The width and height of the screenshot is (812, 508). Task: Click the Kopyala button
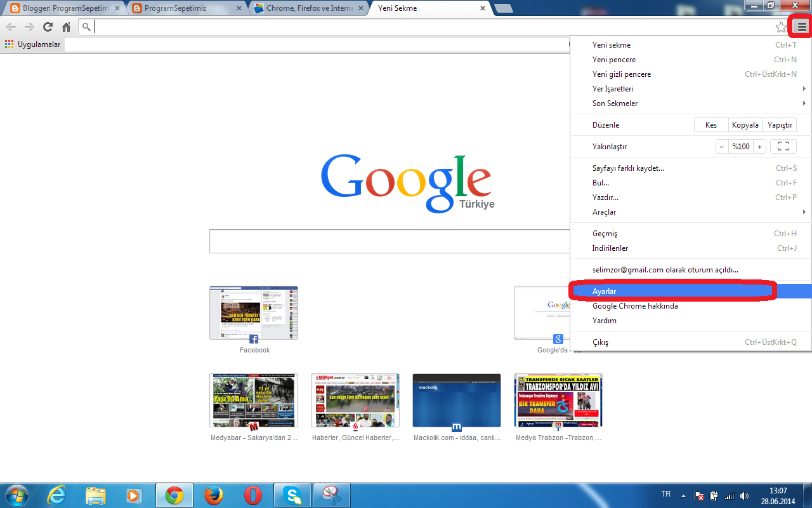[745, 125]
